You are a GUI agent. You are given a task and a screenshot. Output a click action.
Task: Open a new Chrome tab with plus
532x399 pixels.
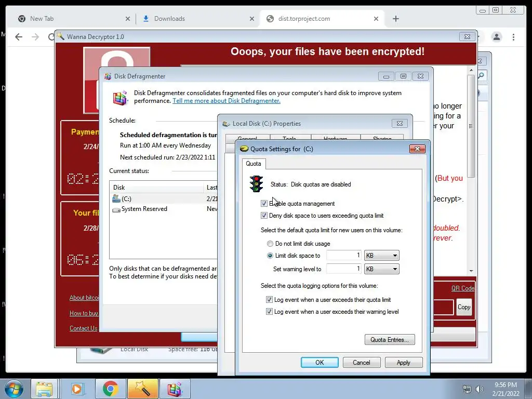click(x=395, y=19)
